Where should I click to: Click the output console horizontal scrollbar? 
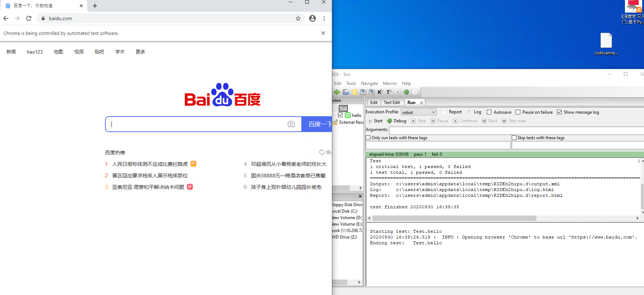[455, 218]
